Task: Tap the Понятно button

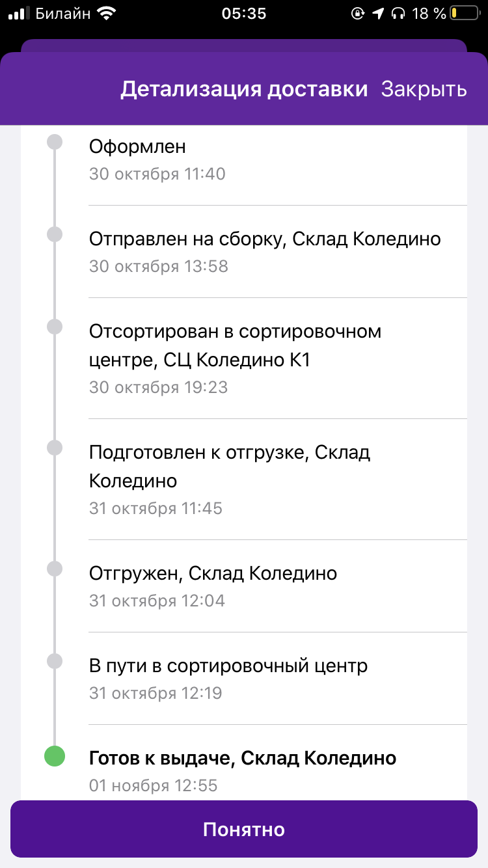Action: [x=244, y=829]
